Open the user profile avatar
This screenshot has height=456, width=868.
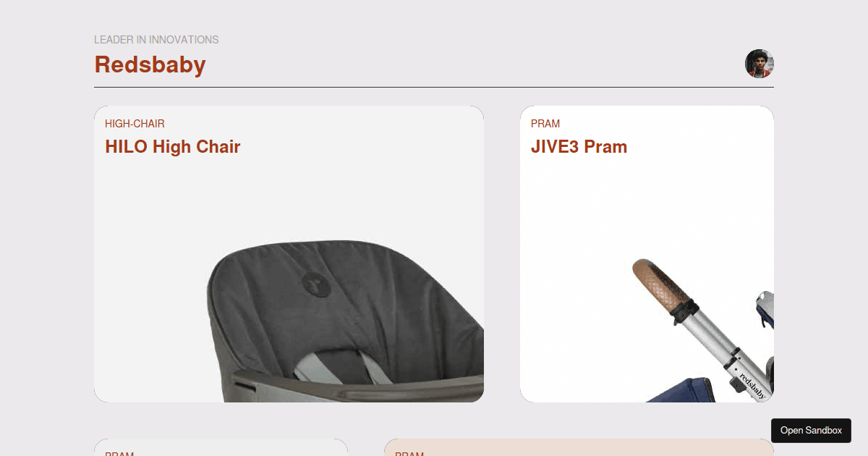[x=759, y=64]
